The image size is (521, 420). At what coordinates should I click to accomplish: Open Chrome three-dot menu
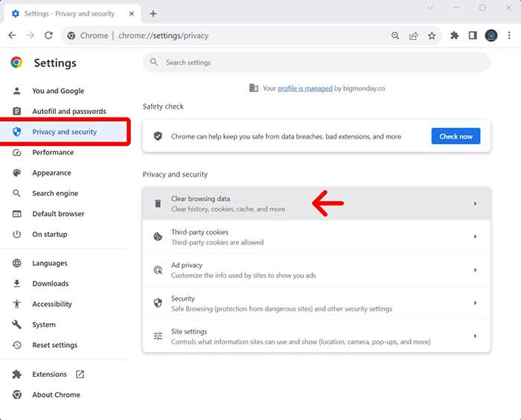point(510,35)
